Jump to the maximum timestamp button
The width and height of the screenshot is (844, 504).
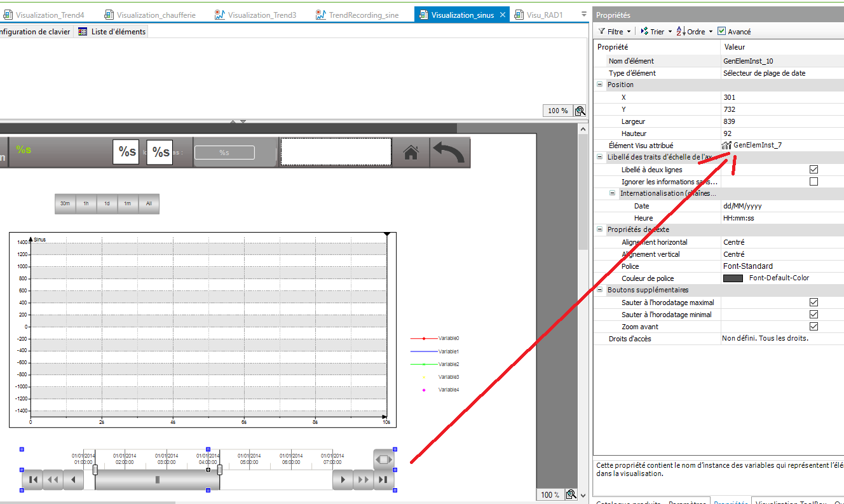pyautogui.click(x=383, y=480)
